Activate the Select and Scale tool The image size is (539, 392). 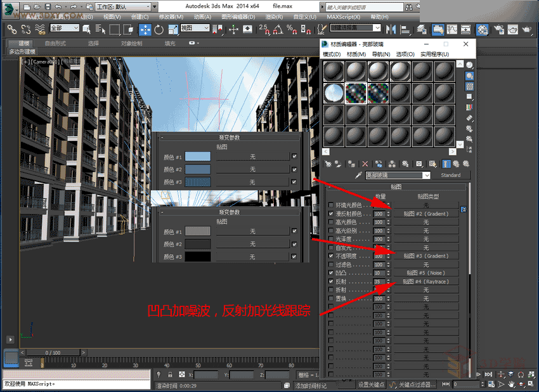pos(173,30)
